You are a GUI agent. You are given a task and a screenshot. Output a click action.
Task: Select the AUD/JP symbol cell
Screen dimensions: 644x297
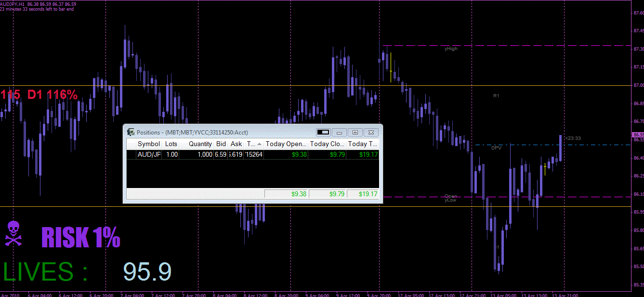149,154
